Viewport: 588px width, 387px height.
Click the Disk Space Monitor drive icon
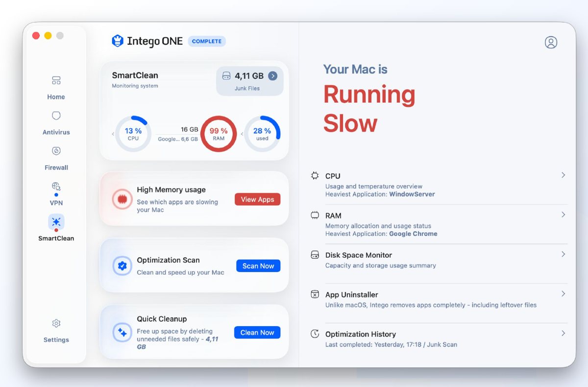(x=315, y=255)
